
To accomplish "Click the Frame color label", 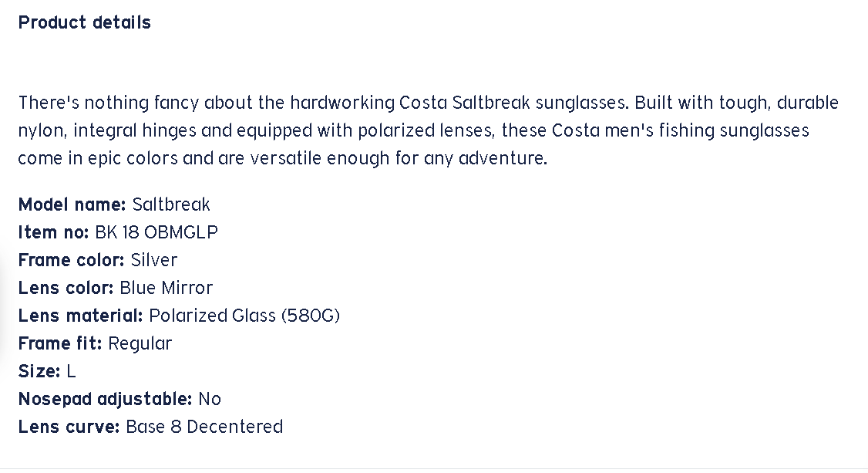I will (x=71, y=260).
